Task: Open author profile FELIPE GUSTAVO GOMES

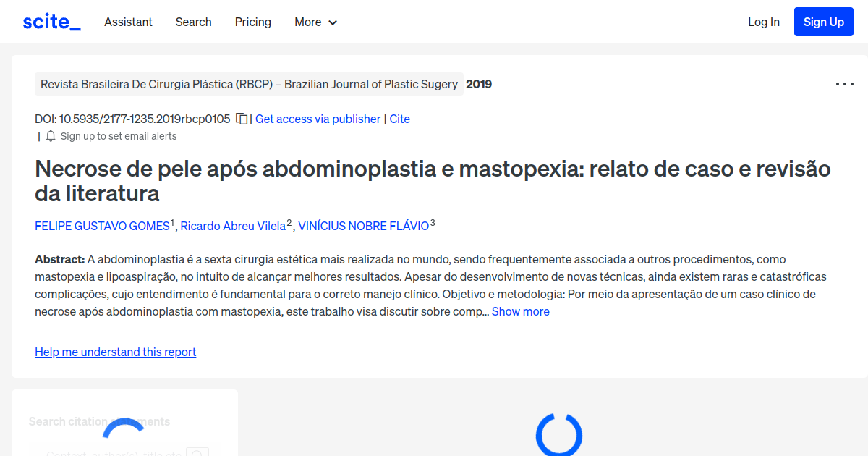Action: click(101, 225)
